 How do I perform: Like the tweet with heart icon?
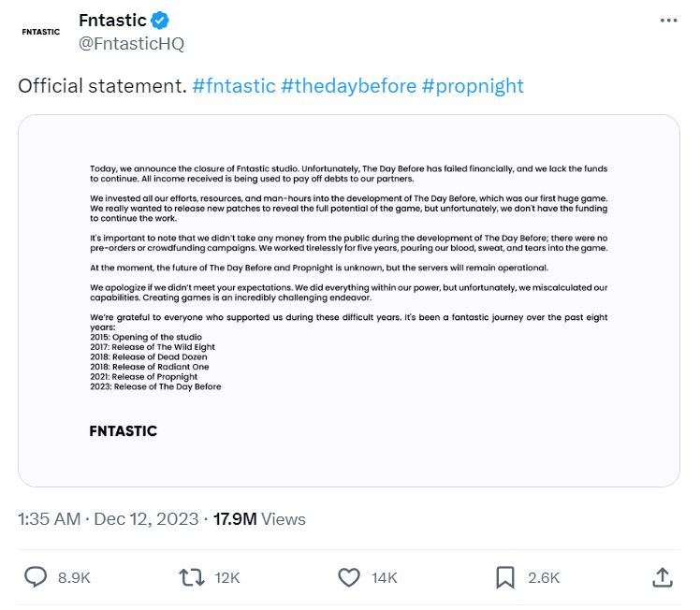[x=348, y=577]
